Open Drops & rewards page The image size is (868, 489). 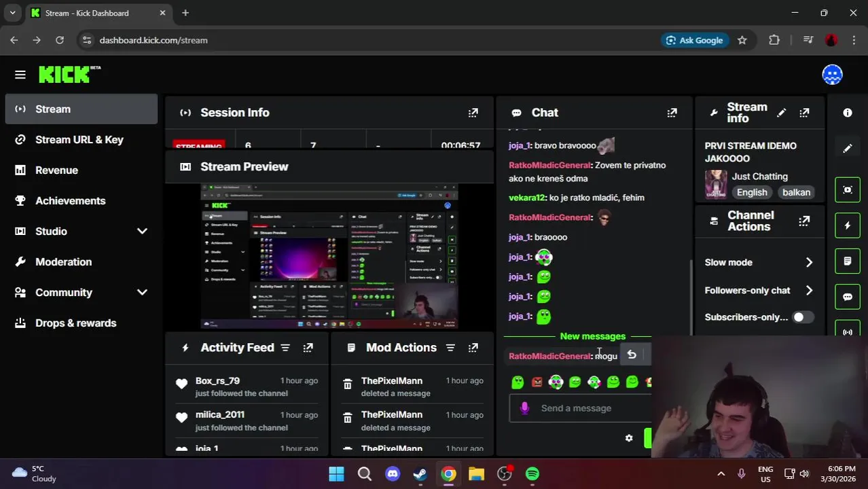82,323
